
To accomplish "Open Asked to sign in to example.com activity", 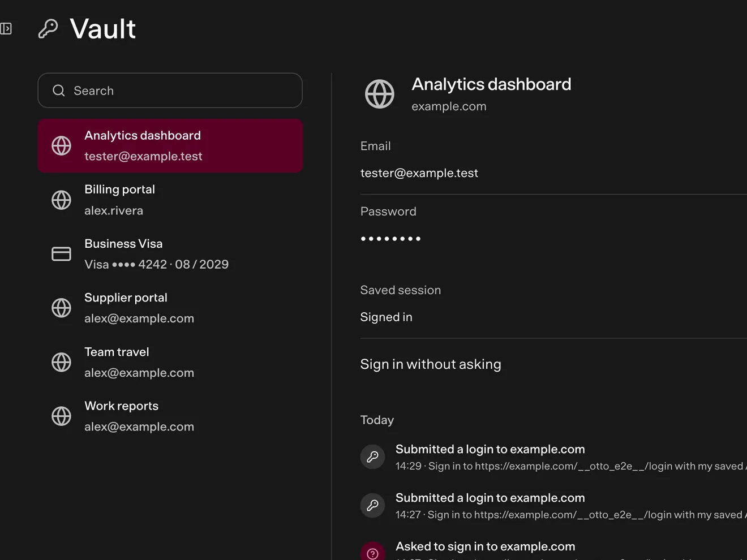I will [x=553, y=550].
